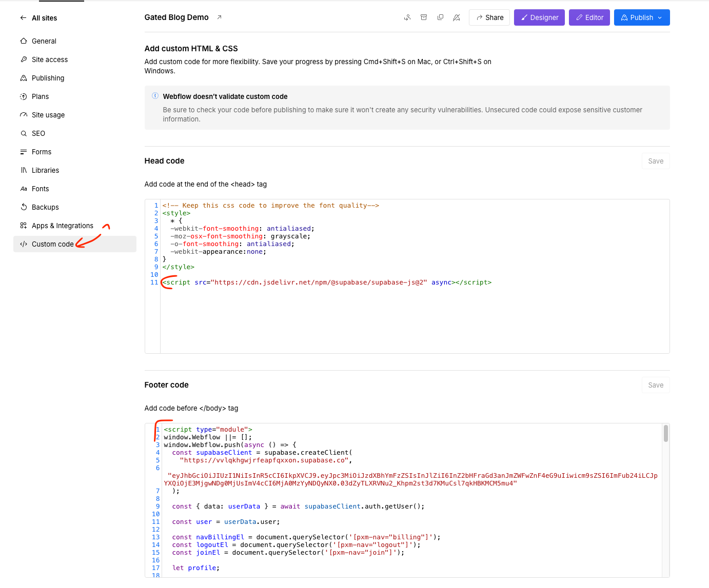Open Plans settings

[40, 96]
